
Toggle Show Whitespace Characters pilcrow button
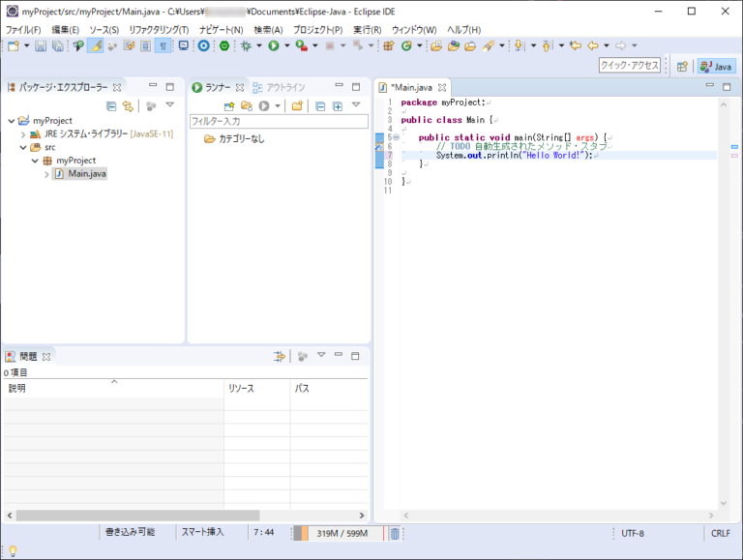coord(163,45)
